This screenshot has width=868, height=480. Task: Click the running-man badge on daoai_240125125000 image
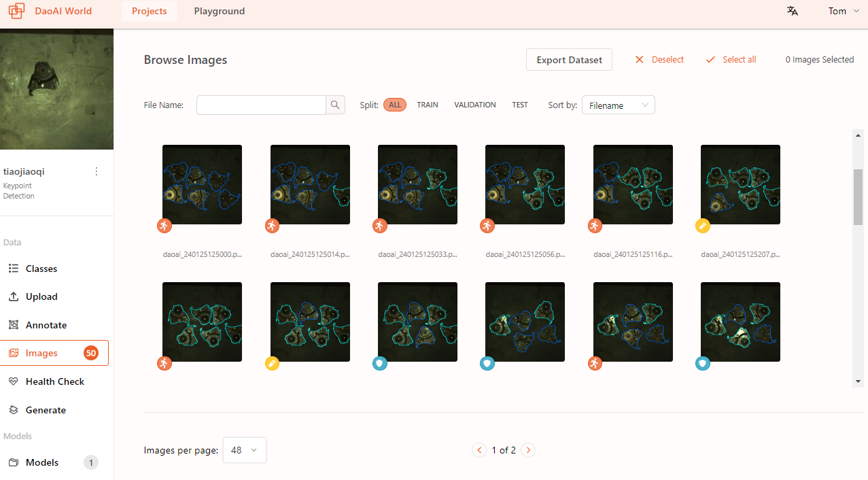[164, 226]
